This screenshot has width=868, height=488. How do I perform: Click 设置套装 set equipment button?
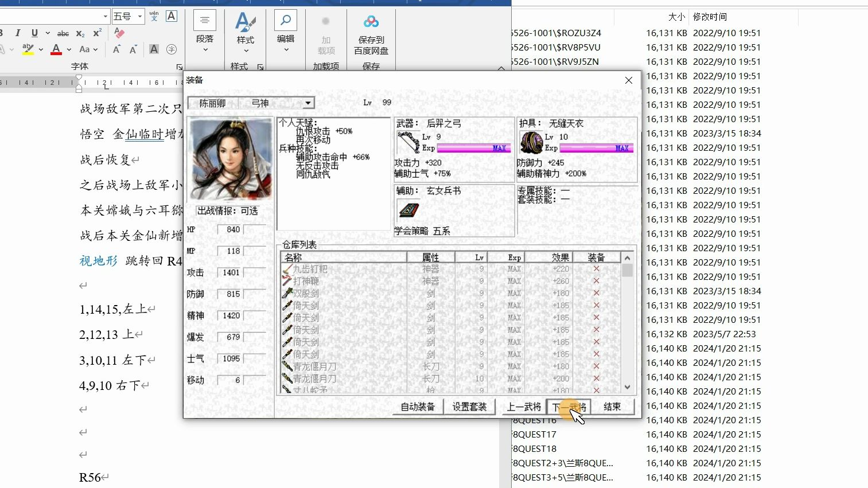pyautogui.click(x=469, y=407)
